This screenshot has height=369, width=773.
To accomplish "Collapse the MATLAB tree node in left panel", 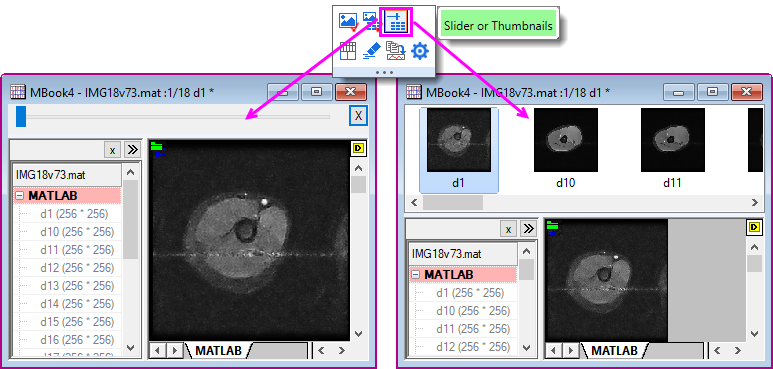I will 19,196.
